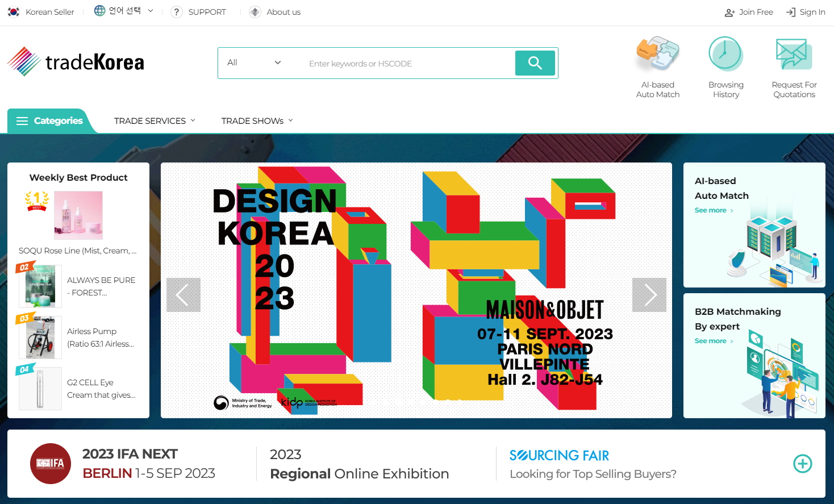Click the 언어 선택 text

click(x=125, y=11)
